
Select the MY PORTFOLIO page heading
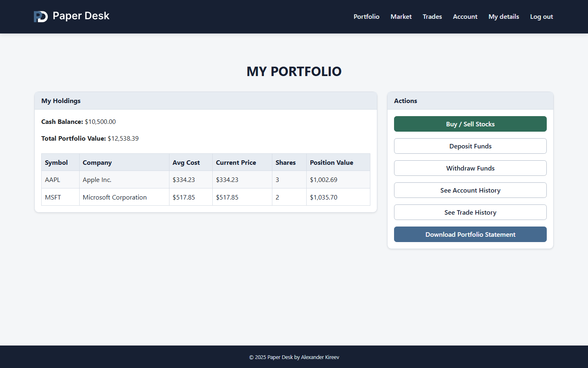click(x=294, y=72)
